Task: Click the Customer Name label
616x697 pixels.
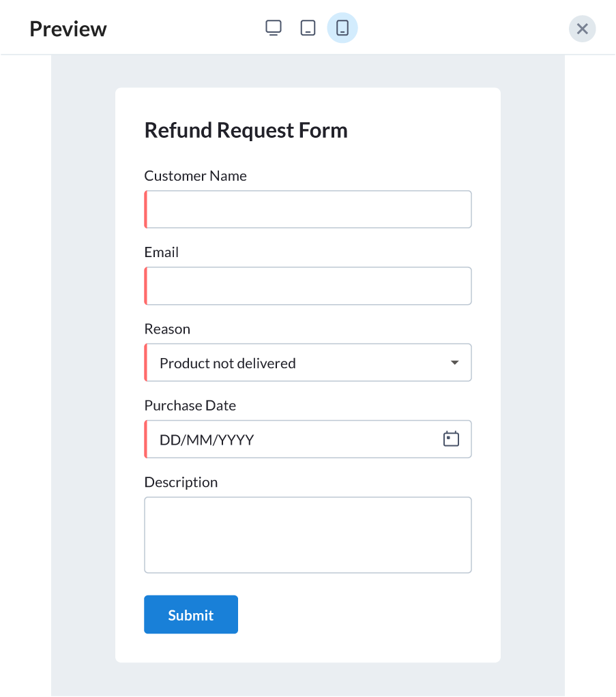Action: (x=196, y=176)
